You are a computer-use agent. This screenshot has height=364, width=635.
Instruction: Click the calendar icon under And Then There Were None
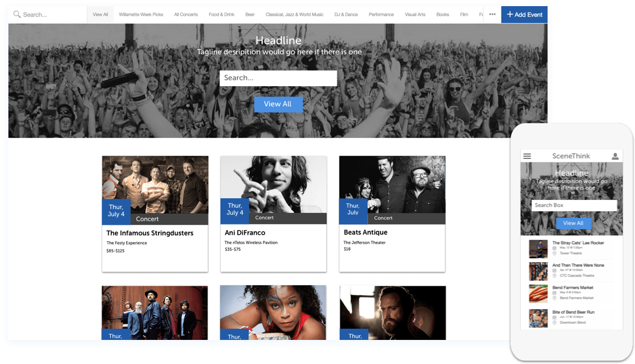(x=554, y=270)
